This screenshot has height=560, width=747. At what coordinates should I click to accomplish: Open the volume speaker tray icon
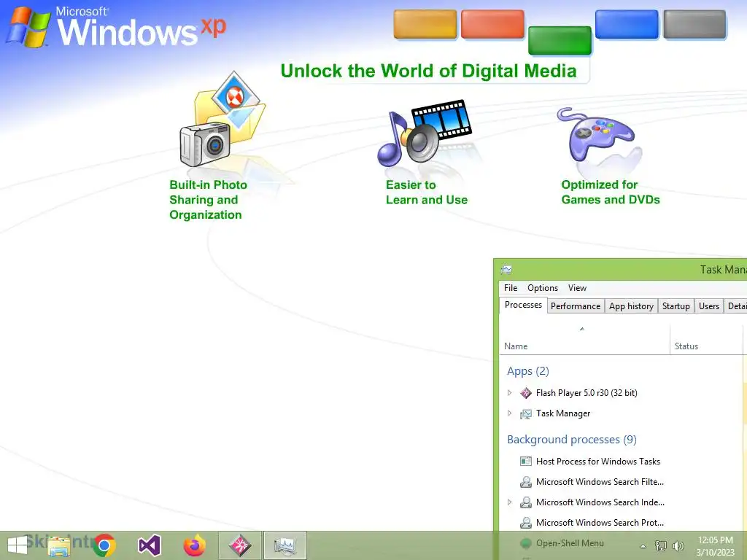point(678,545)
